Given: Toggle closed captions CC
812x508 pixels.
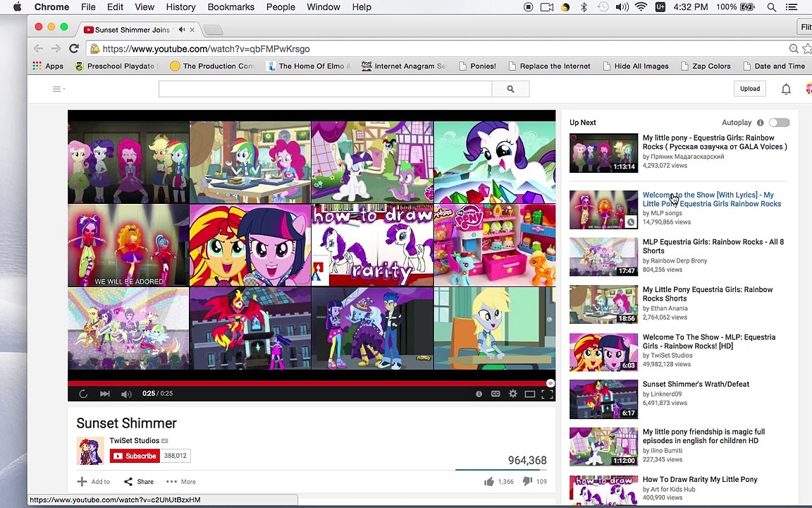Looking at the screenshot, I should click(x=496, y=394).
